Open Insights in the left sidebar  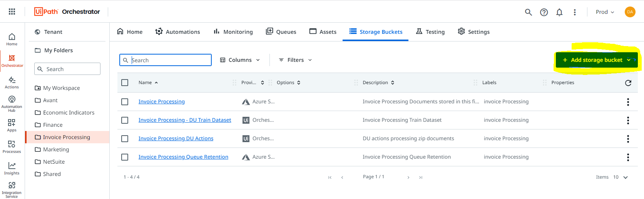click(12, 168)
